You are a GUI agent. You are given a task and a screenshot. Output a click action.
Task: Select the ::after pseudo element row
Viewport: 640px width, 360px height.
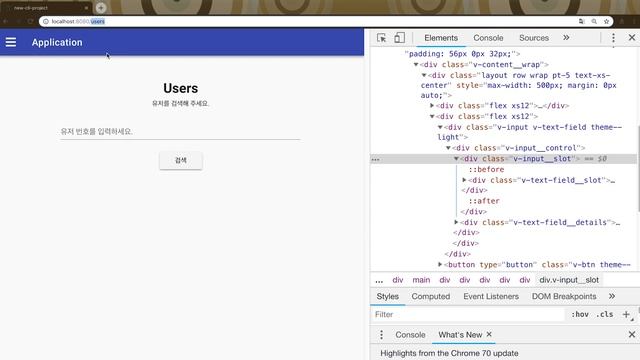click(484, 201)
